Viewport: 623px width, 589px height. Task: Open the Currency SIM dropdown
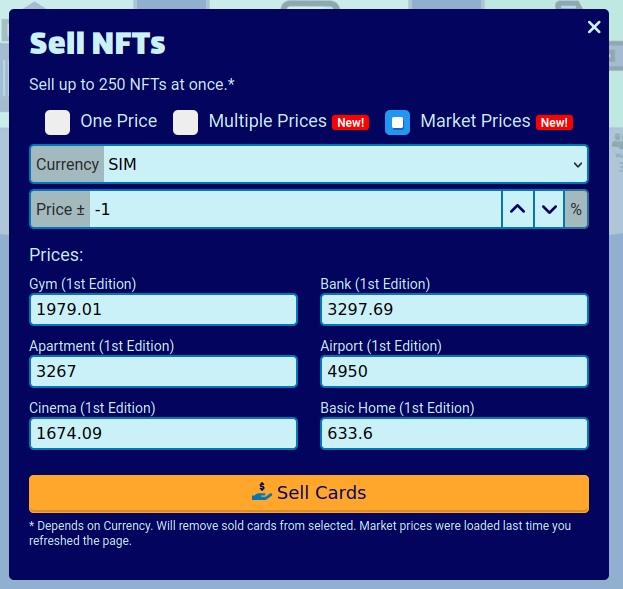click(x=345, y=164)
